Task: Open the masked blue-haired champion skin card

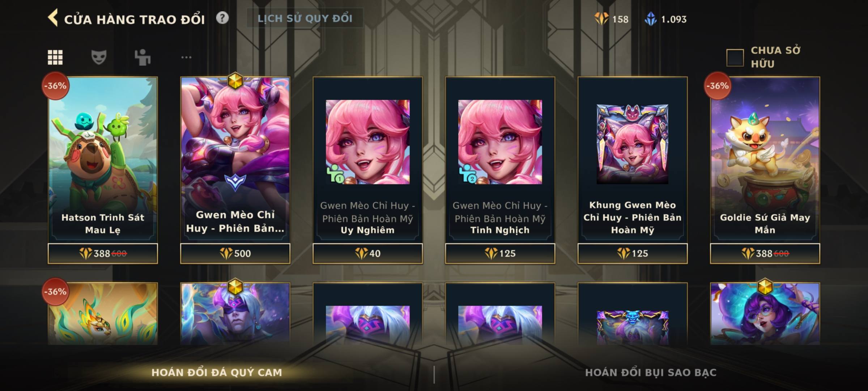Action: [x=235, y=314]
